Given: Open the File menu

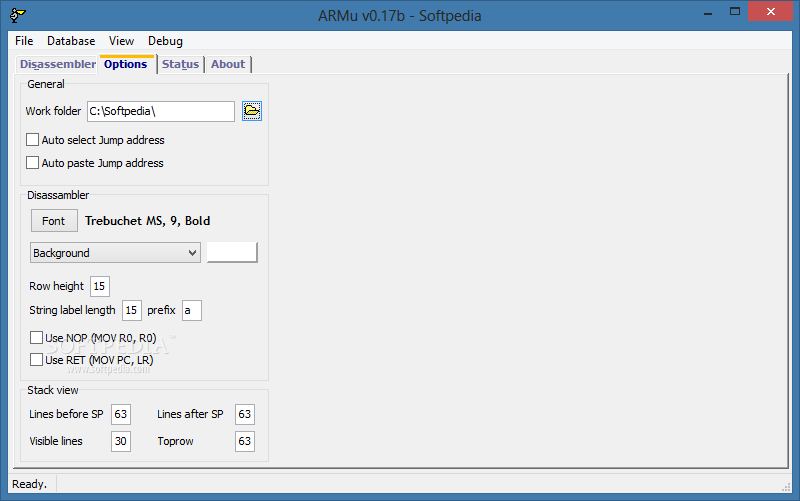Looking at the screenshot, I should (x=24, y=41).
